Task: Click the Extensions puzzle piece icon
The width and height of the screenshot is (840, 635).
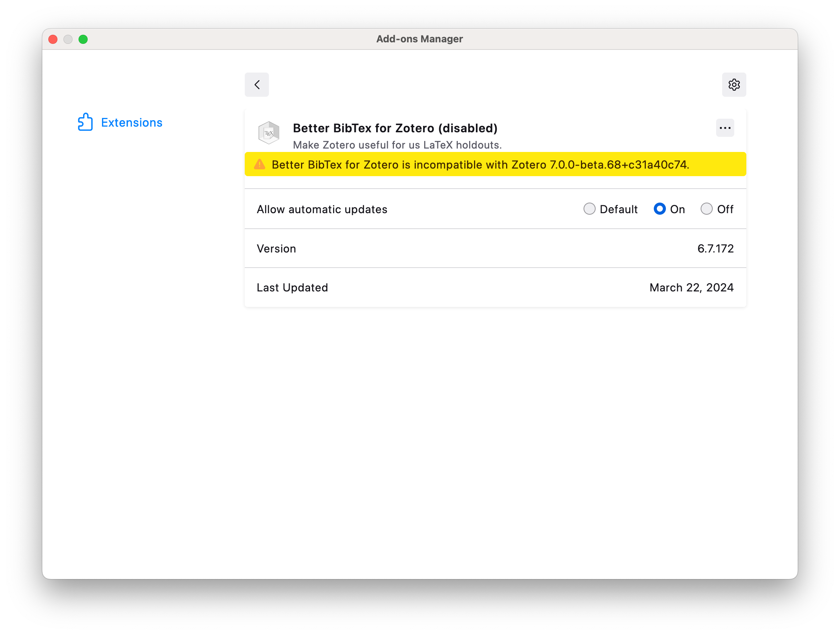Action: 85,122
